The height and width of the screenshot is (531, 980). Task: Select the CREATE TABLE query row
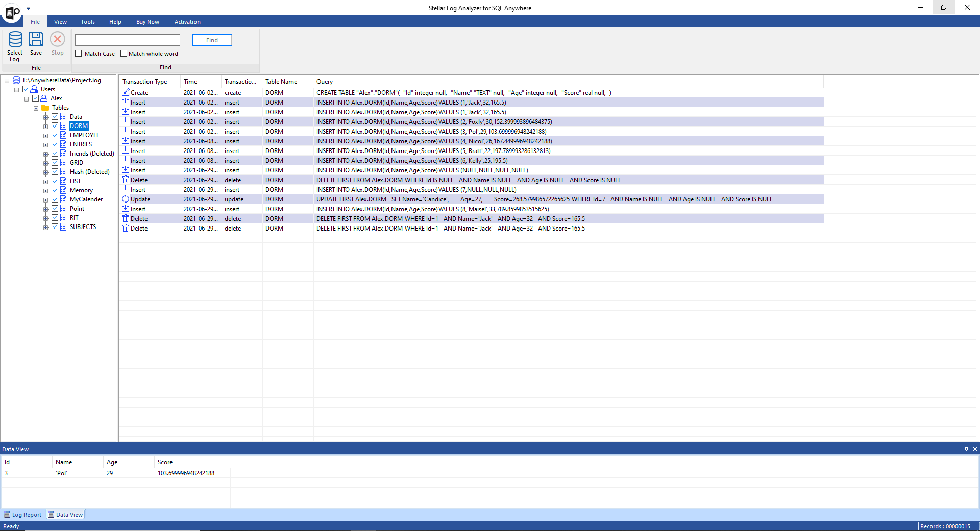click(x=472, y=93)
